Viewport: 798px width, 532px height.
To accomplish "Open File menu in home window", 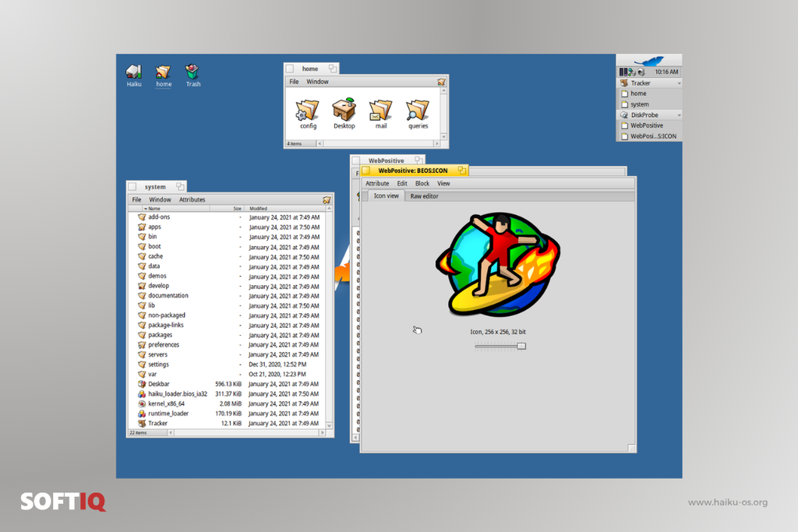I will click(294, 82).
